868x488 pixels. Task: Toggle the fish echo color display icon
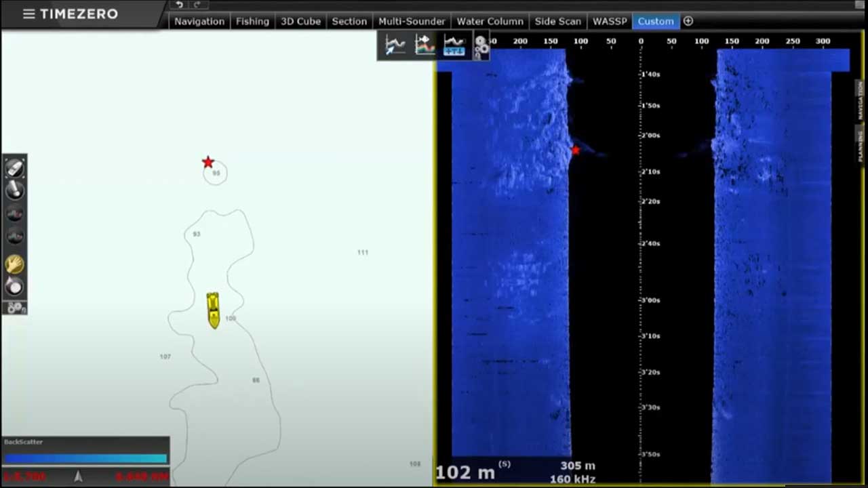pos(425,45)
